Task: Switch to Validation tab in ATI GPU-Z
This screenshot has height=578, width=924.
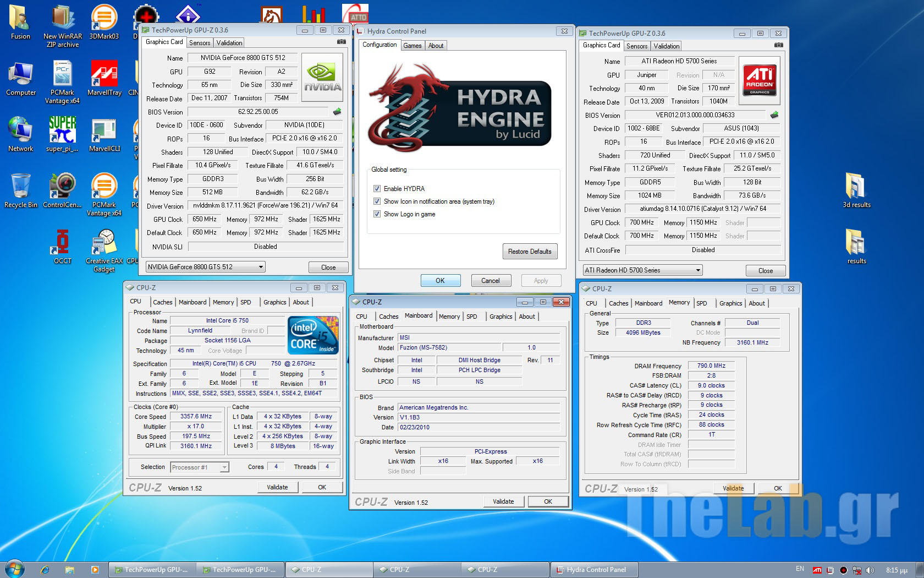Action: point(667,46)
